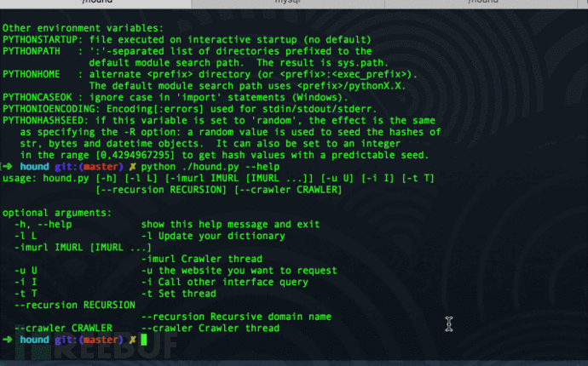Click the yellow X git-dirty marker at bottom prompt
The image size is (588, 366).
tap(132, 340)
